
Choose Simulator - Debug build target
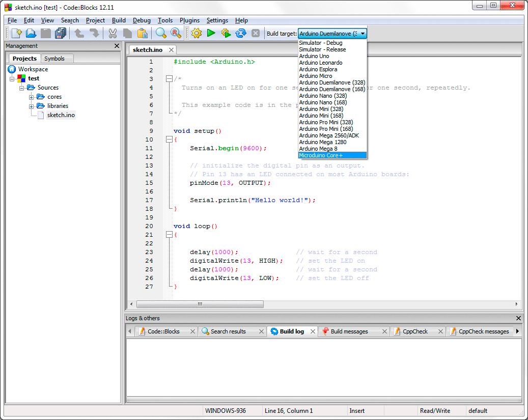(332, 43)
